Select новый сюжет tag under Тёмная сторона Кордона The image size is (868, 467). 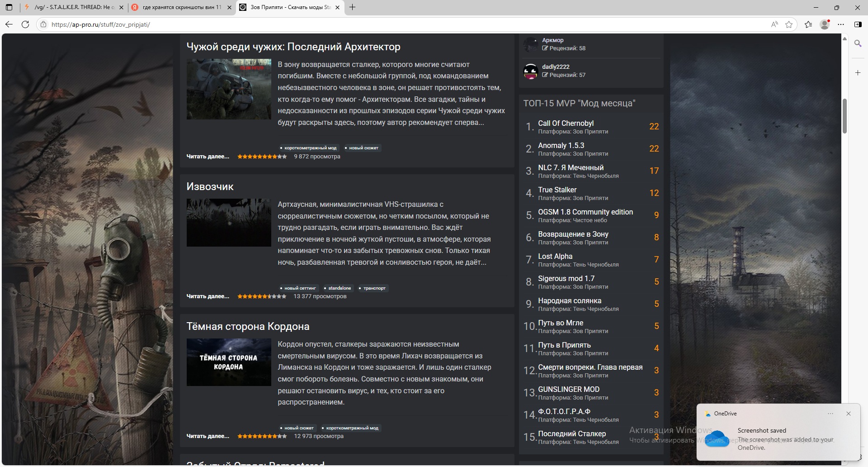(x=297, y=428)
